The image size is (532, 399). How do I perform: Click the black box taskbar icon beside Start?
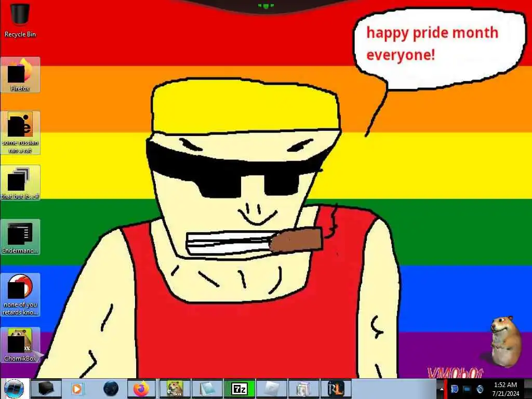[x=46, y=389]
